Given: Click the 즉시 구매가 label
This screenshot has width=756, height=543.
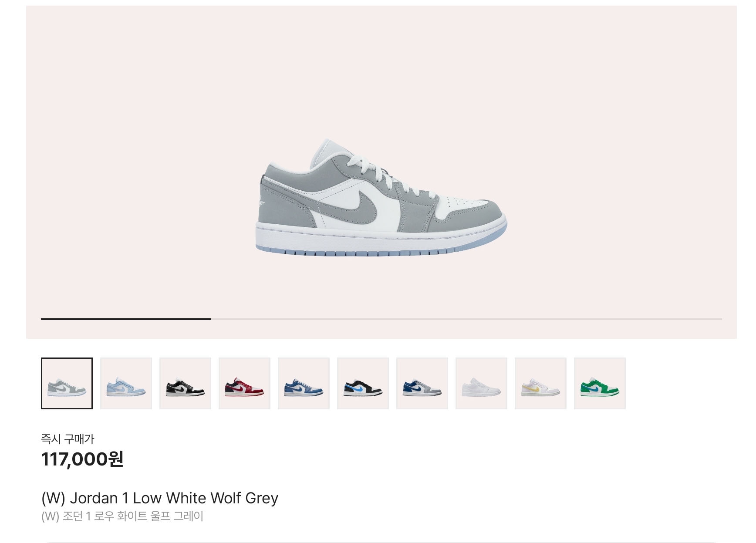Looking at the screenshot, I should click(67, 438).
